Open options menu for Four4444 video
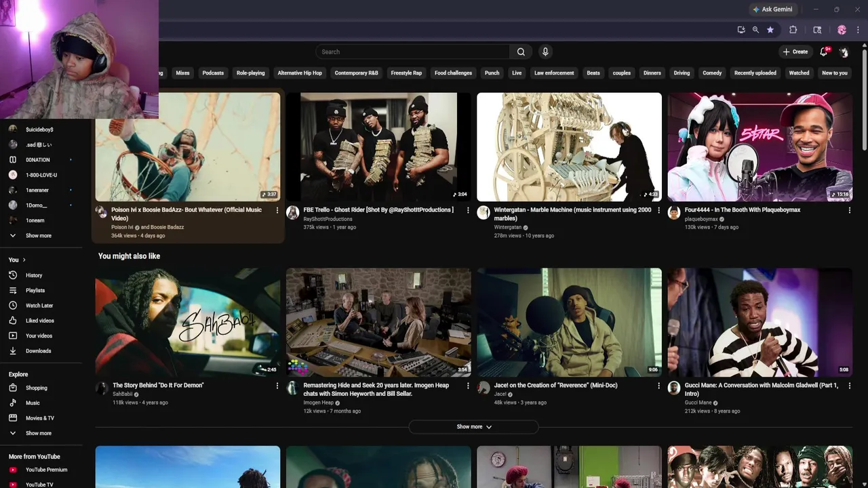Image resolution: width=868 pixels, height=488 pixels. point(849,210)
